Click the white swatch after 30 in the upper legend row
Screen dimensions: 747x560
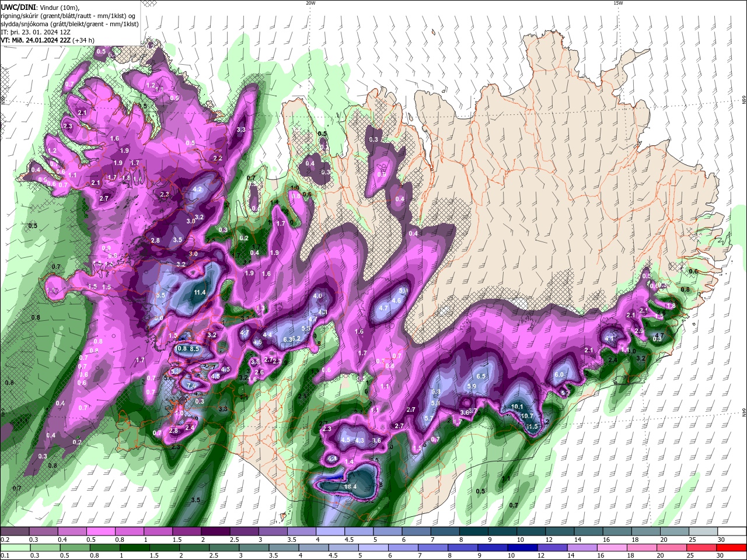point(732,531)
